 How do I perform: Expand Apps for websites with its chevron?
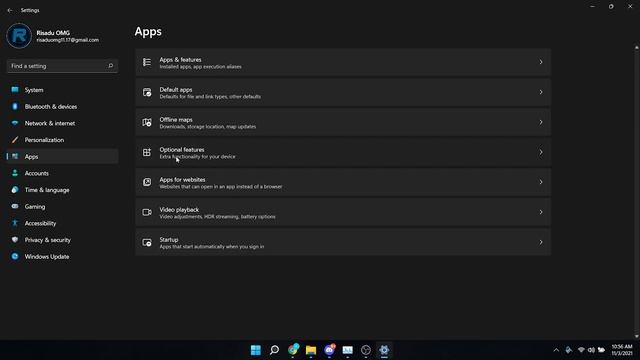click(x=541, y=182)
